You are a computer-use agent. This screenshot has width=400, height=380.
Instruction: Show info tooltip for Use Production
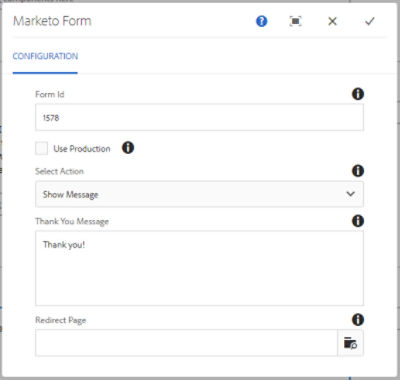tap(128, 147)
